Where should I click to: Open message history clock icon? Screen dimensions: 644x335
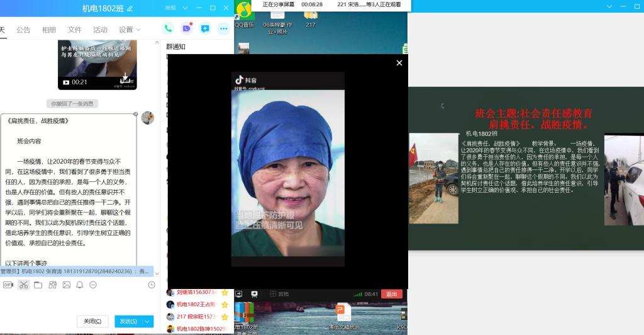[152, 285]
